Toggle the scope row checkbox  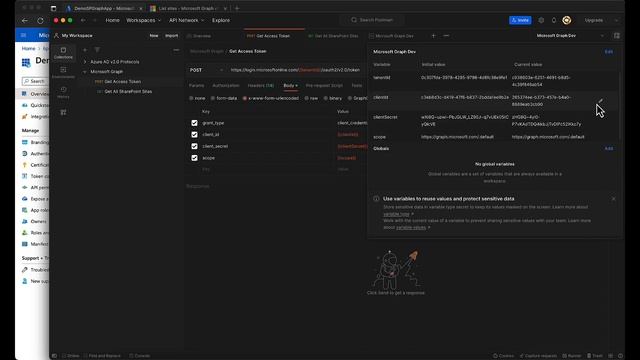click(x=194, y=158)
